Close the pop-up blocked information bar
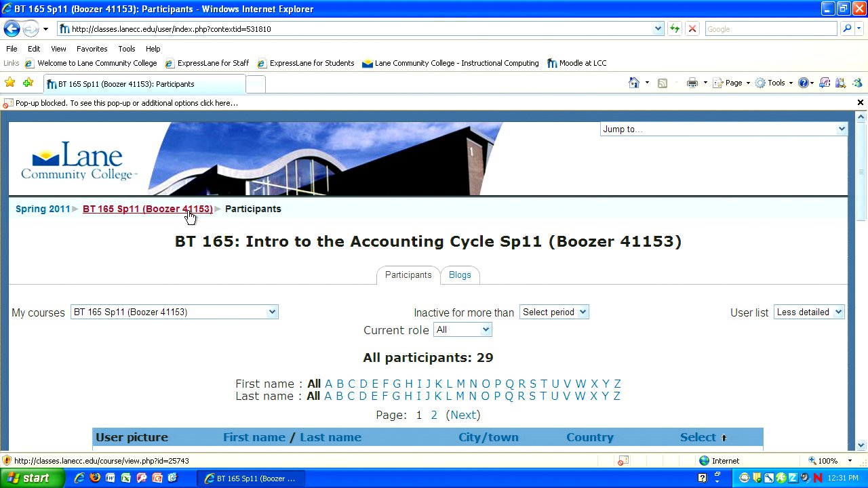The image size is (868, 488). pyautogui.click(x=860, y=103)
